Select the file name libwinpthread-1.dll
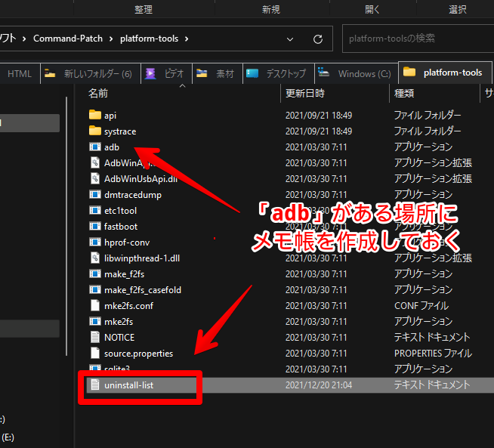 tap(142, 258)
